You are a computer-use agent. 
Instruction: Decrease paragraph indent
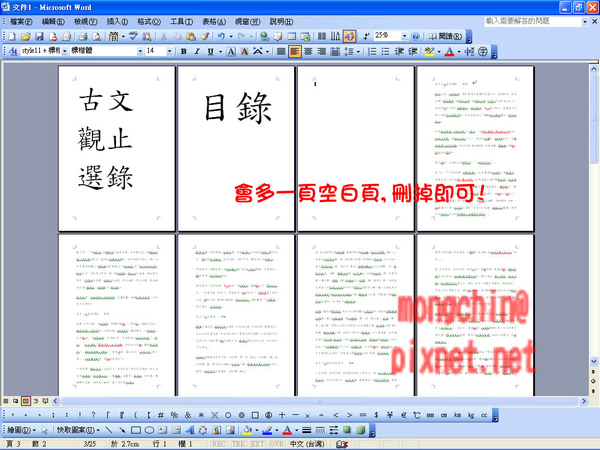click(x=399, y=51)
